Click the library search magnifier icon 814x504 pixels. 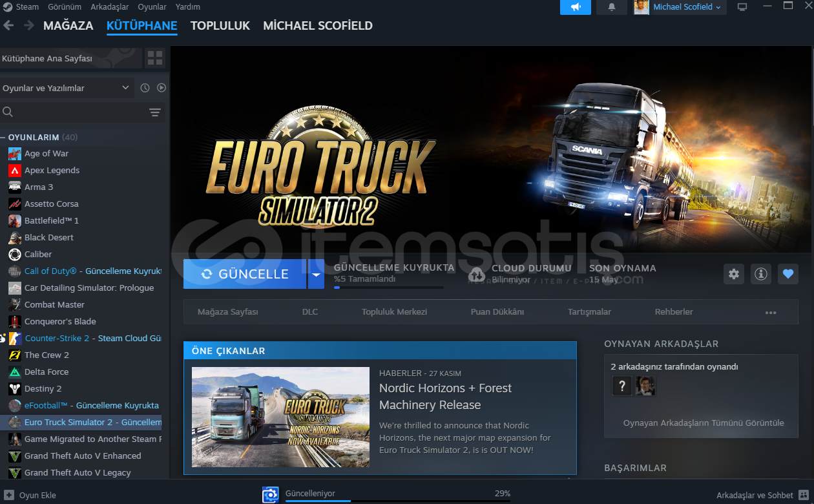[8, 112]
